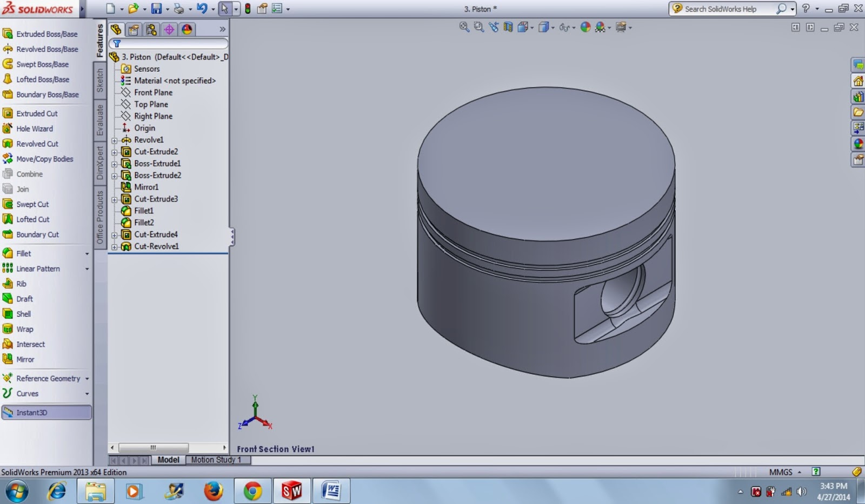865x504 pixels.
Task: Toggle Instant3D mode
Action: [x=46, y=413]
